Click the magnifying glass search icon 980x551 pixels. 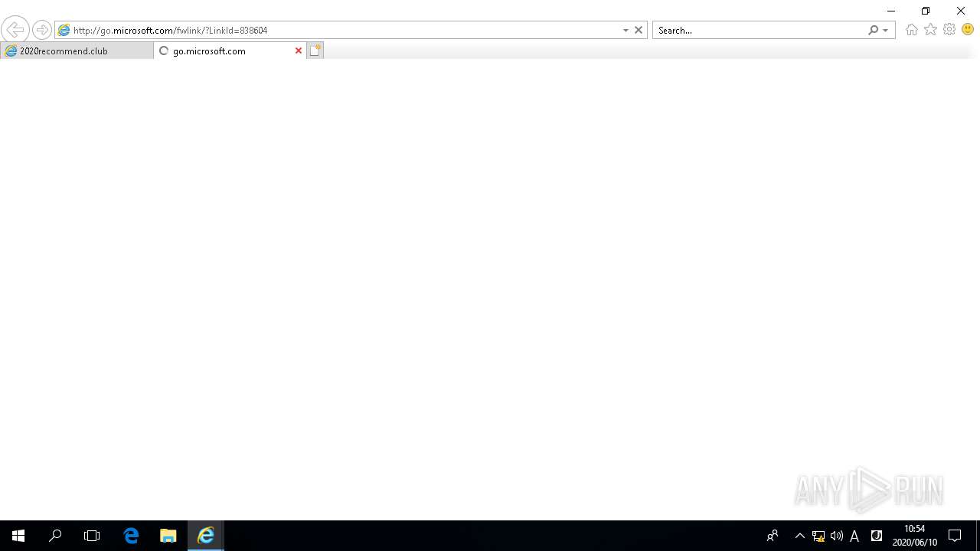(873, 30)
